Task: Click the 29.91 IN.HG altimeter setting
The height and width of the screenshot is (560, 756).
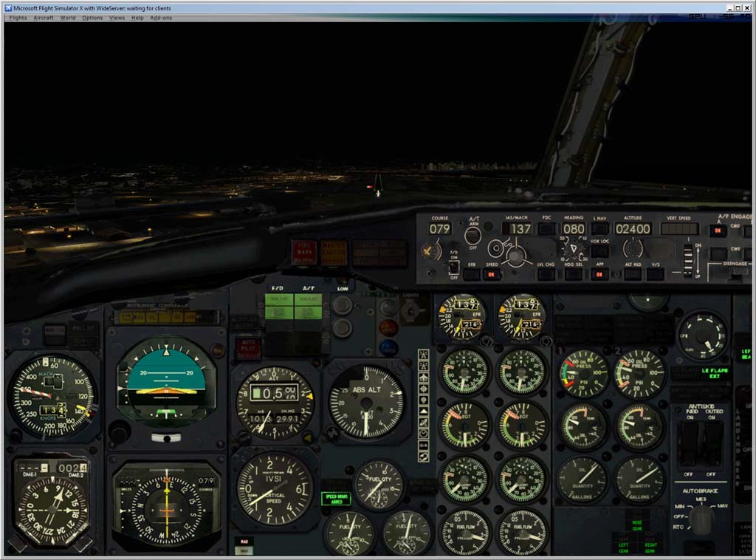Action: 287,419
